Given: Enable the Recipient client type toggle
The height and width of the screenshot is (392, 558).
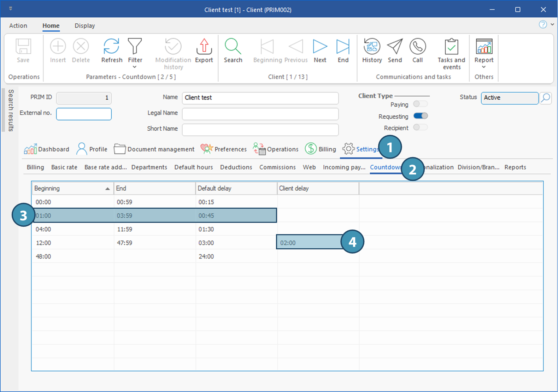Looking at the screenshot, I should pyautogui.click(x=420, y=127).
